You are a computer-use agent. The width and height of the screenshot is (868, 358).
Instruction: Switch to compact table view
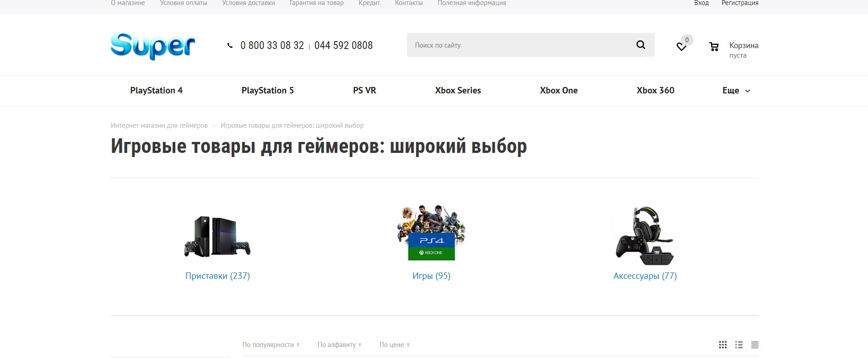coord(755,345)
